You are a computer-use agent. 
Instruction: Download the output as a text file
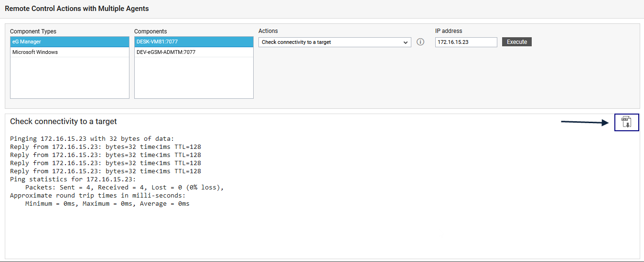pyautogui.click(x=626, y=122)
